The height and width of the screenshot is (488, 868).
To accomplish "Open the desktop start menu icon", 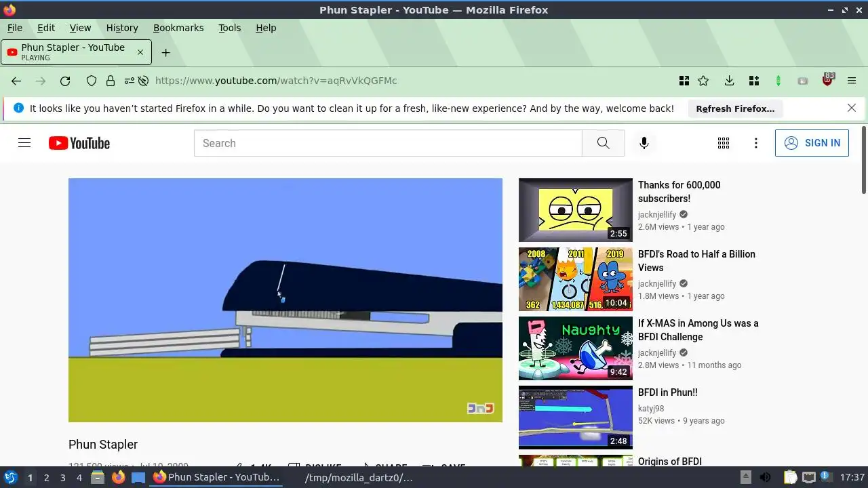I will [10, 477].
